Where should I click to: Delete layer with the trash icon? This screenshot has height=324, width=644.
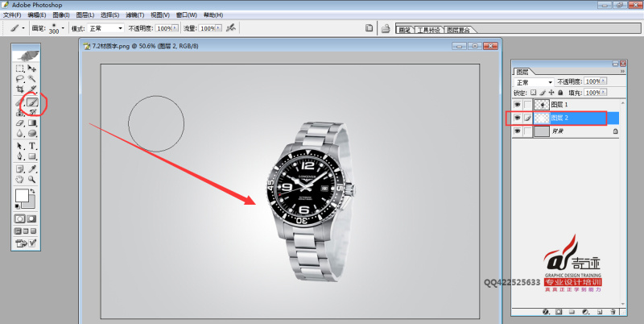(x=613, y=312)
